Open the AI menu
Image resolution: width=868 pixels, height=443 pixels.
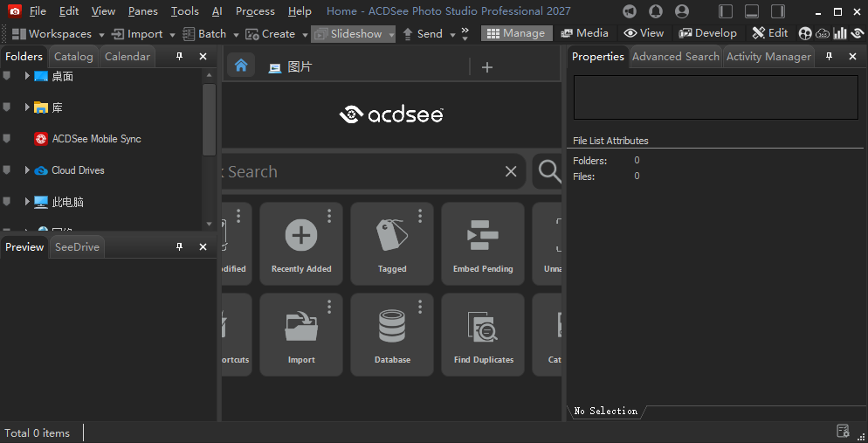point(217,11)
